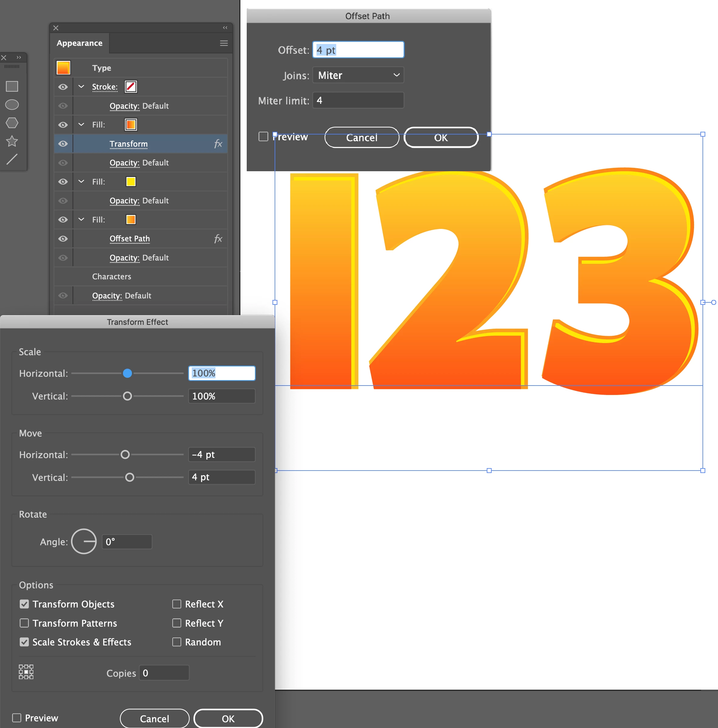This screenshot has height=728, width=718.
Task: Open the Joins Miter dropdown
Action: point(358,75)
